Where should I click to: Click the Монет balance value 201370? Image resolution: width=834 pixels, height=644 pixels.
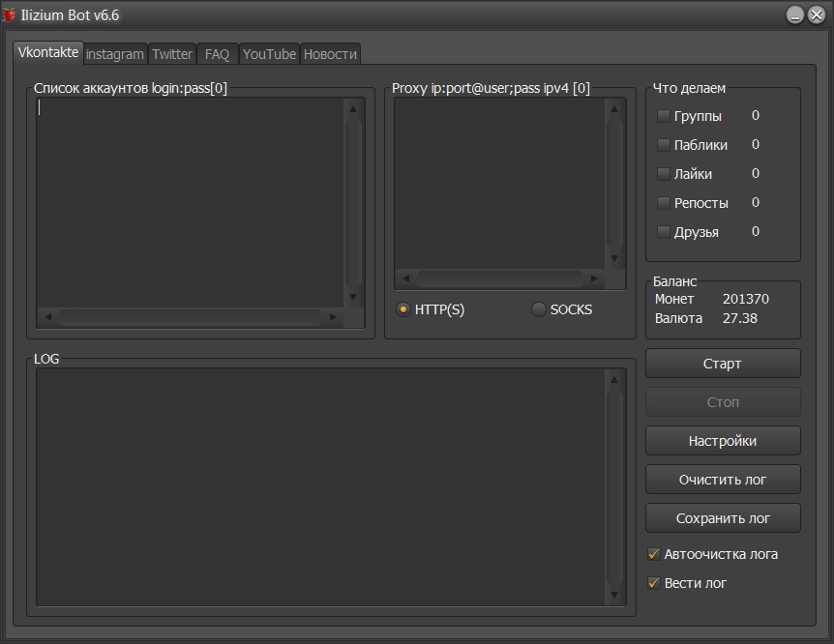click(x=746, y=299)
